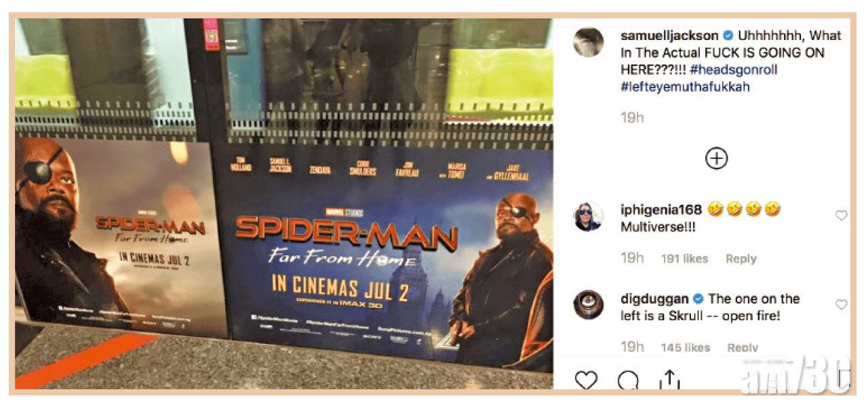Image resolution: width=868 pixels, height=409 pixels.
Task: Like iphigenia168's Multiverse comment
Action: (841, 216)
